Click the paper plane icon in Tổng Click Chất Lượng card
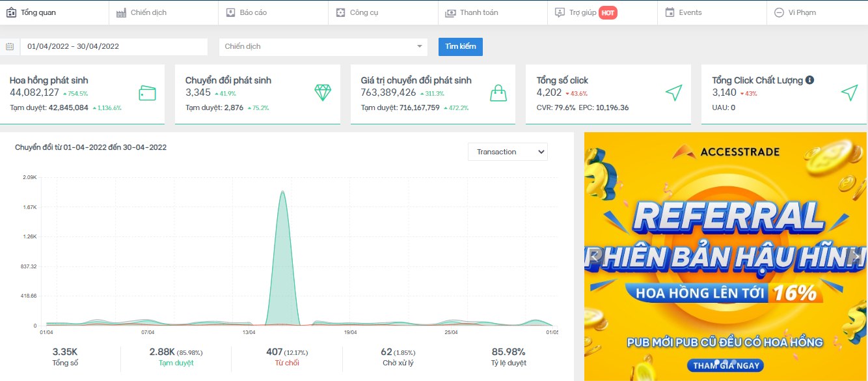Screen dimensions: 868x381 tap(849, 93)
